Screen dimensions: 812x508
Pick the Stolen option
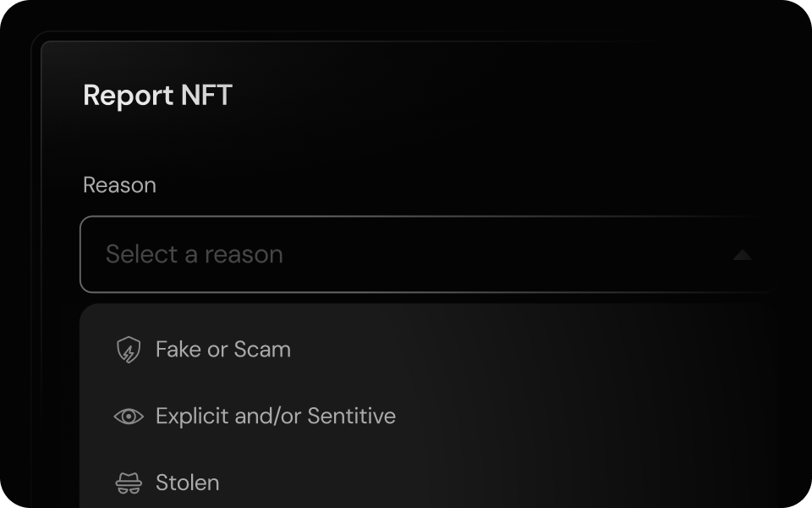point(187,483)
